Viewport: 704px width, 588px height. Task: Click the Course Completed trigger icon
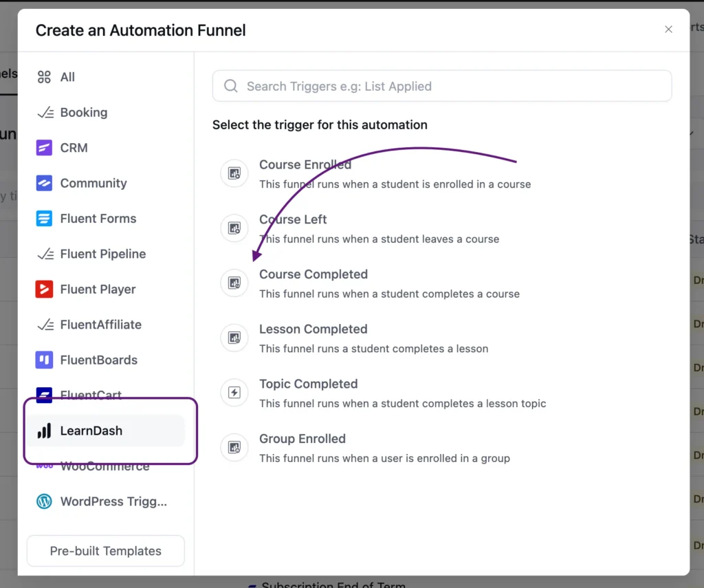234,283
